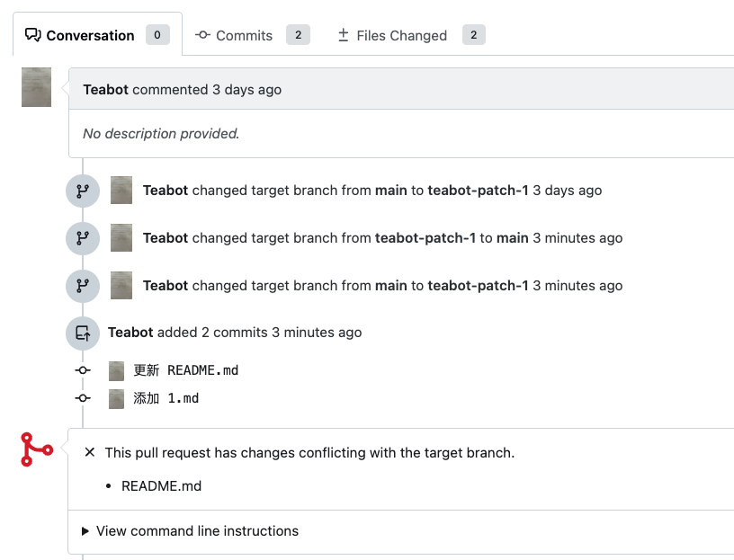Click the Commits count badge
This screenshot has height=560, width=734.
(x=298, y=35)
